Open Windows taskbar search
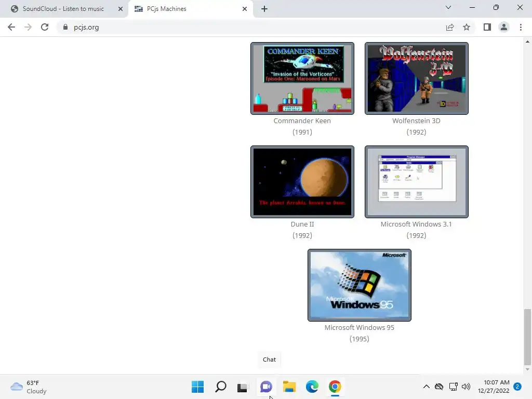This screenshot has height=399, width=532. (220, 387)
